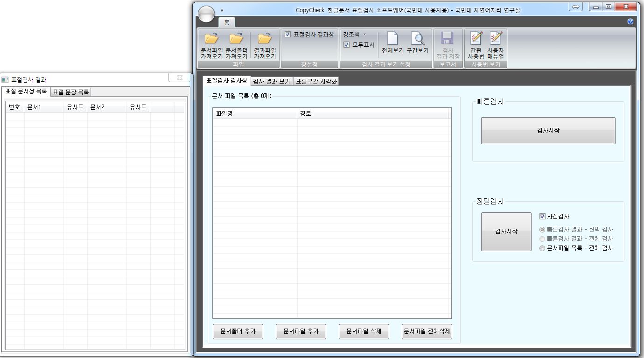Uncheck the 모두표시 checkbox

coord(347,45)
